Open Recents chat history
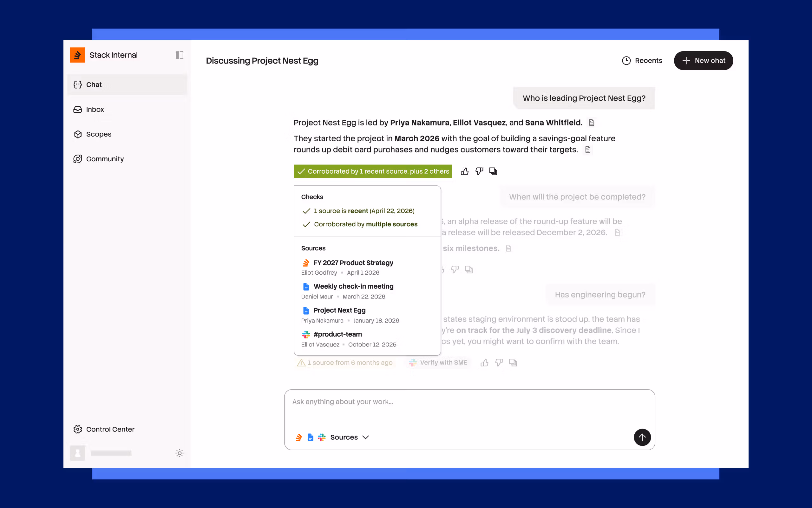 pyautogui.click(x=642, y=60)
